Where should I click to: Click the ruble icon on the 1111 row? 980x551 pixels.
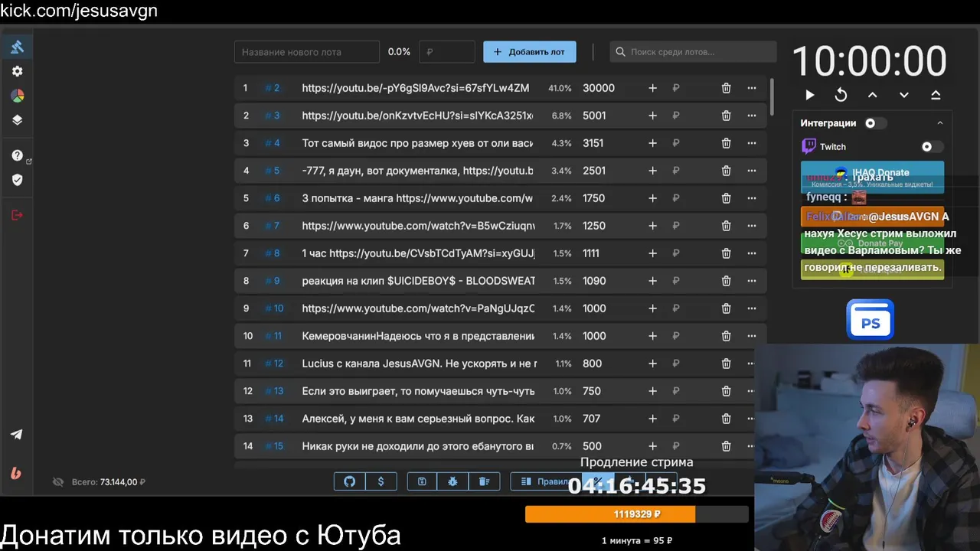point(675,253)
